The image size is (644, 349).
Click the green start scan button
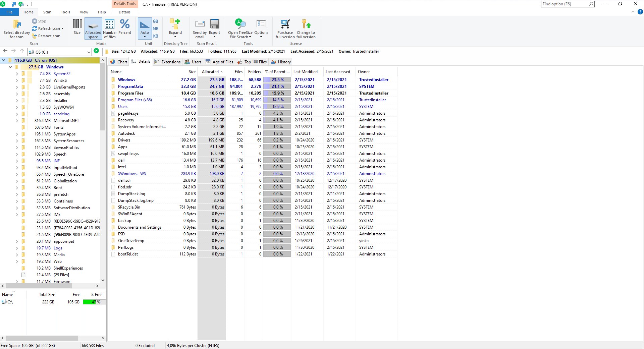point(96,51)
